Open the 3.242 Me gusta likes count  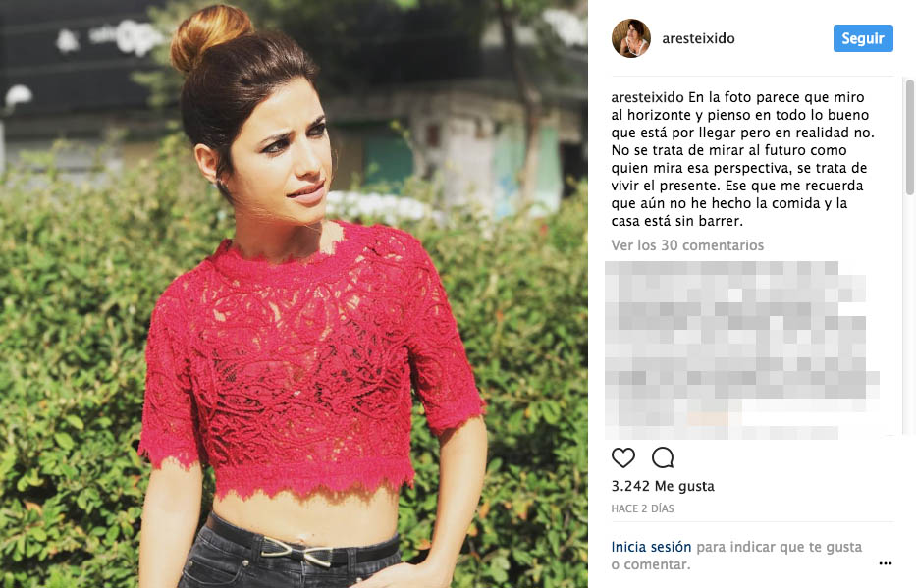coord(663,486)
